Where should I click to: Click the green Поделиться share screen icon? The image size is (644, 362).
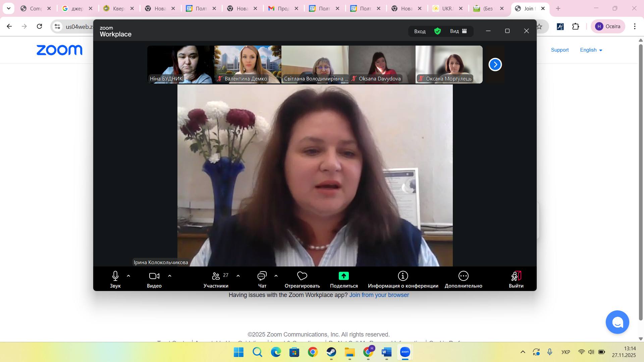coord(343,276)
